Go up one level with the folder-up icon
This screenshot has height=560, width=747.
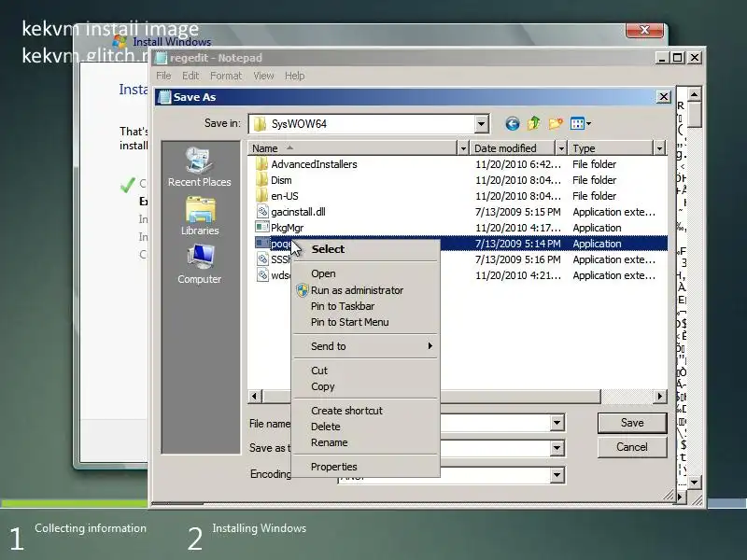[533, 124]
